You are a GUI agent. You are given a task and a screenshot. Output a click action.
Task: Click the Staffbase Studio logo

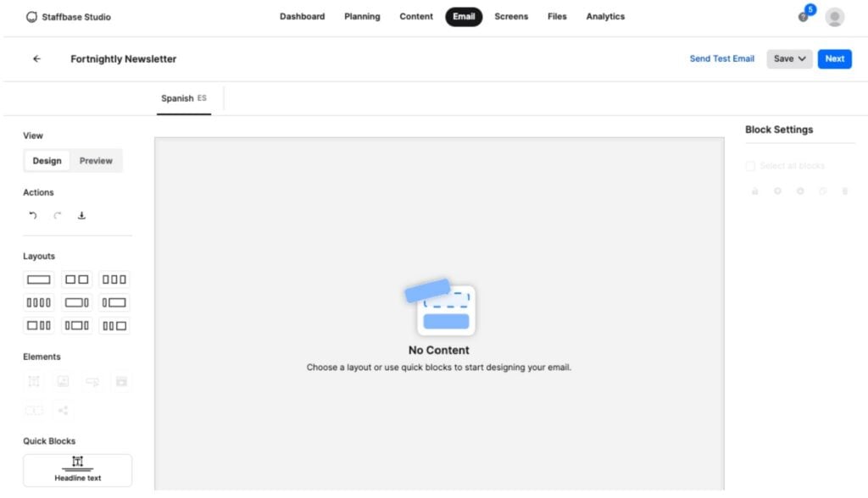point(68,17)
